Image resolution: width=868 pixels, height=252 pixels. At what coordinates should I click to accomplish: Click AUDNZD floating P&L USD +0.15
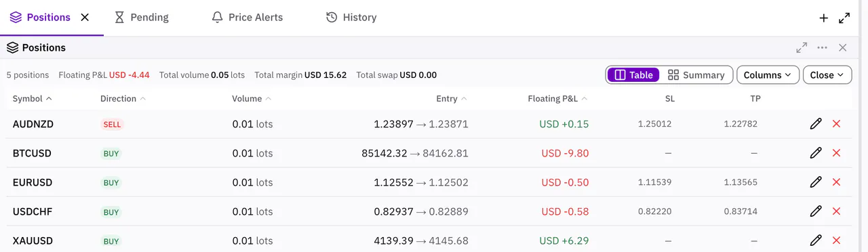(x=564, y=124)
